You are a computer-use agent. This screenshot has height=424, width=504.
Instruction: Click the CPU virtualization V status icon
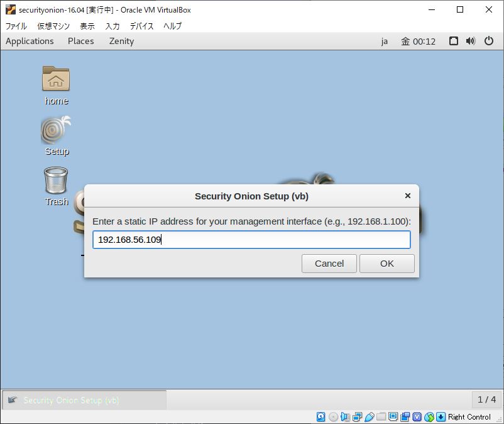pyautogui.click(x=417, y=417)
